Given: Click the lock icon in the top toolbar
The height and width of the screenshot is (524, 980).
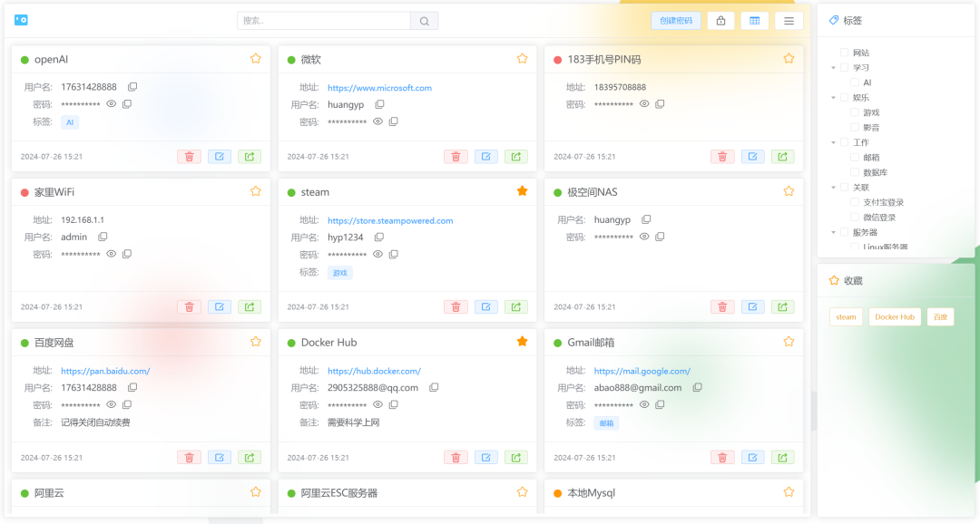Looking at the screenshot, I should click(x=721, y=20).
